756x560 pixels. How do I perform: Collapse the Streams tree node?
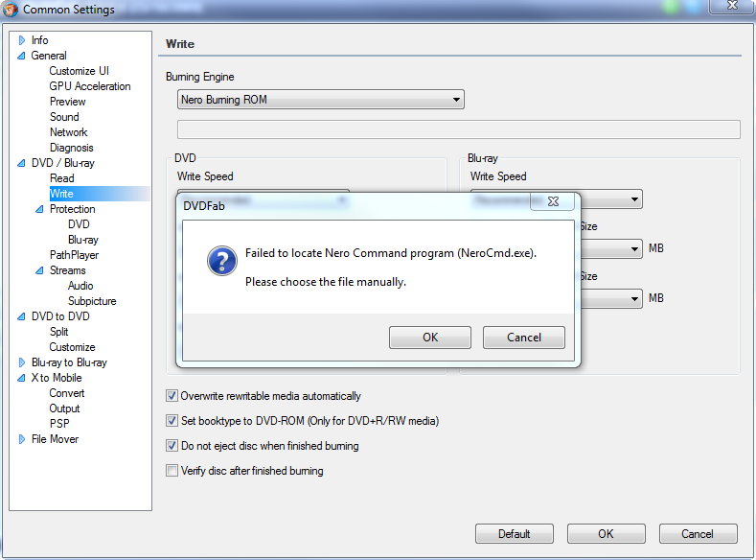click(39, 270)
